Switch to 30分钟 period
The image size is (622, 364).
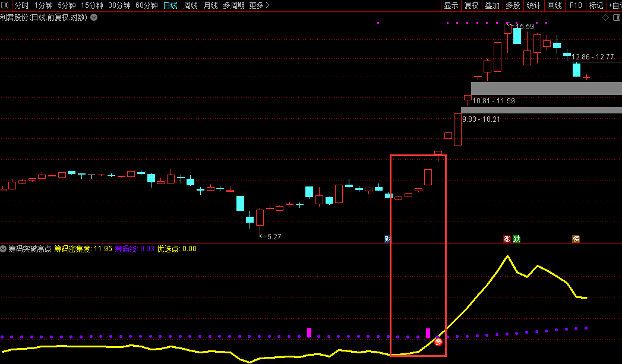coord(119,5)
